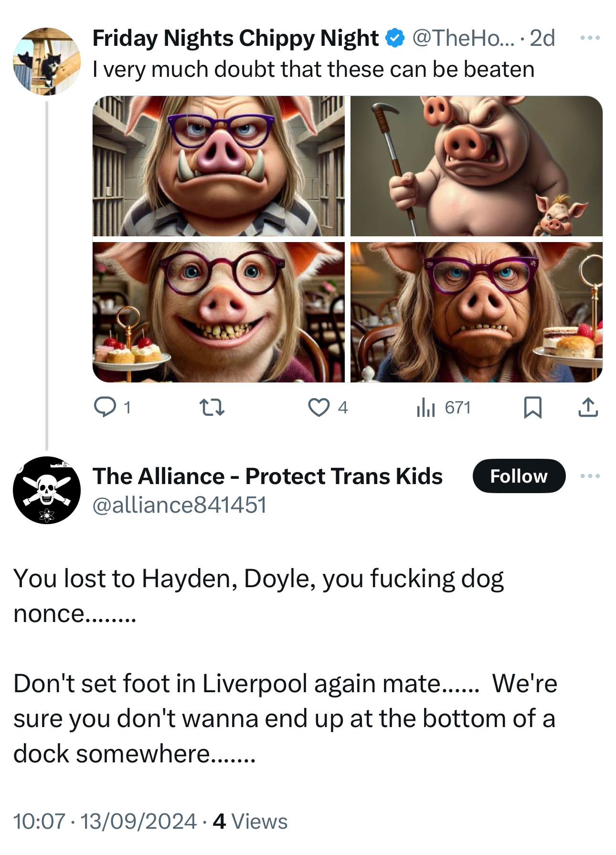Screen dimensions: 616x855
Task: Like the post with heart icon
Action: 319,407
